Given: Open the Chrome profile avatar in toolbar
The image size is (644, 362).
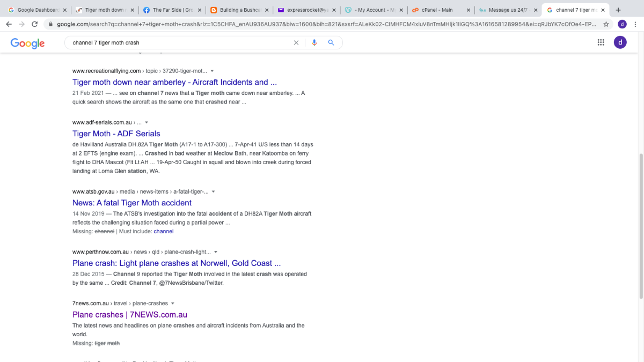Looking at the screenshot, I should click(x=622, y=24).
